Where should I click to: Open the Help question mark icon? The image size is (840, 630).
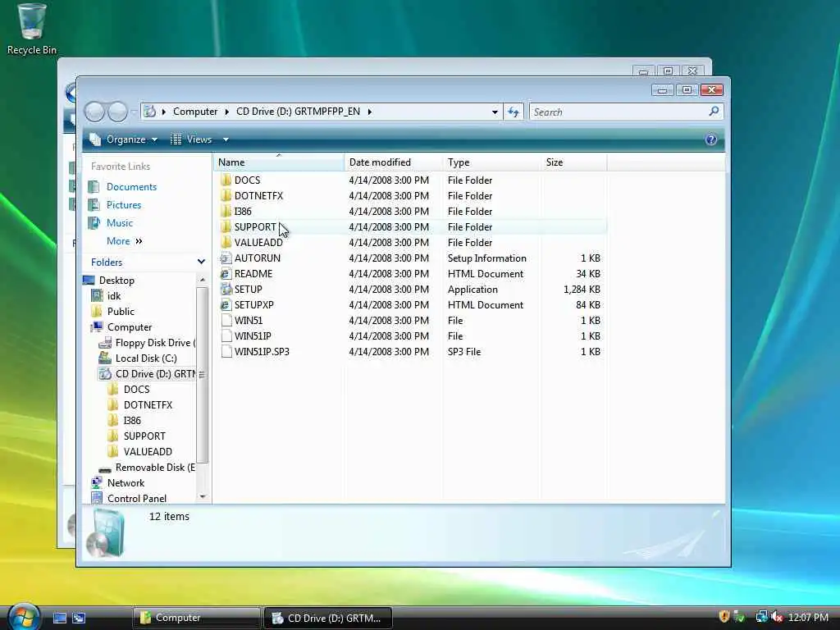click(711, 139)
